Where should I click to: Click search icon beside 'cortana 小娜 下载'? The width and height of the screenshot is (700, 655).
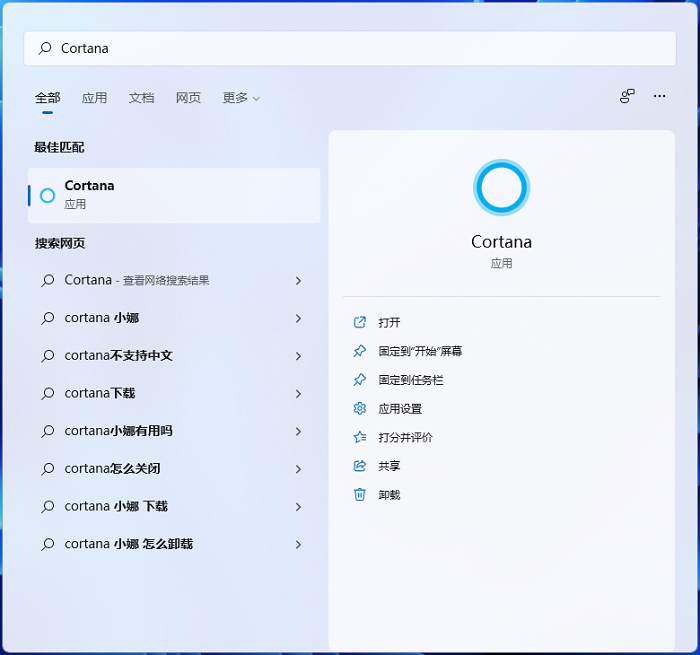coord(47,506)
